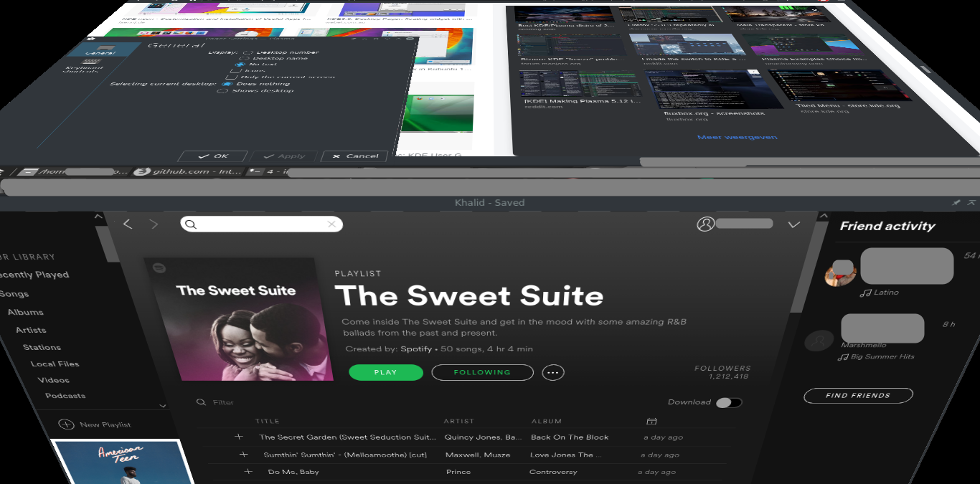This screenshot has height=484, width=980.
Task: Click the Meer weergeven link in browser
Action: click(737, 137)
